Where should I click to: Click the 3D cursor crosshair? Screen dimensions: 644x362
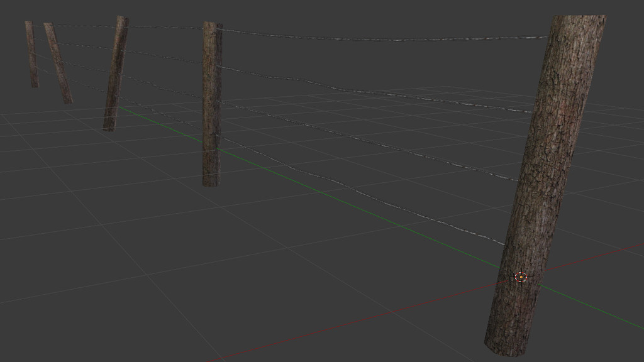click(521, 277)
